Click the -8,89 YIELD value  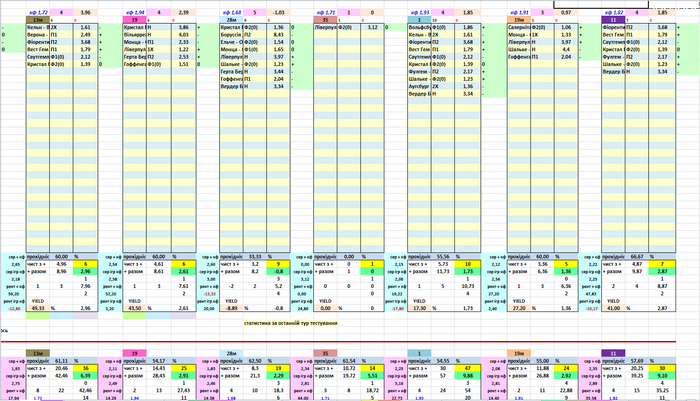[232, 308]
